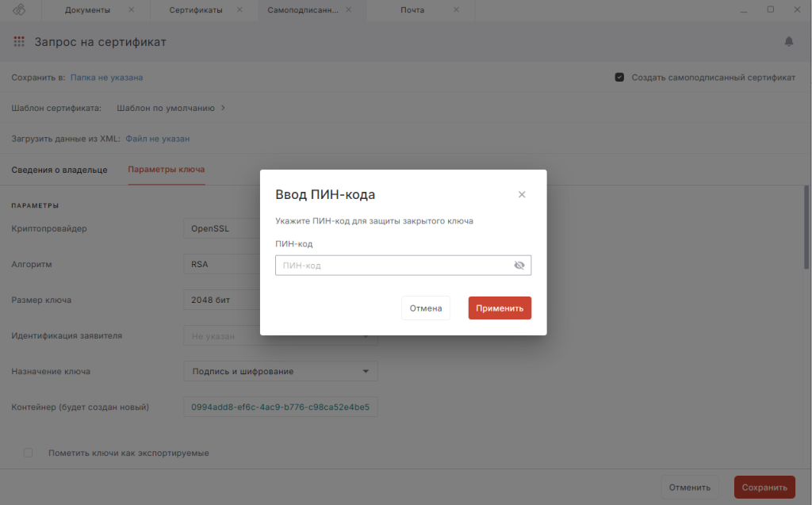Check Пометить ключи как экспортируемые

coord(28,453)
